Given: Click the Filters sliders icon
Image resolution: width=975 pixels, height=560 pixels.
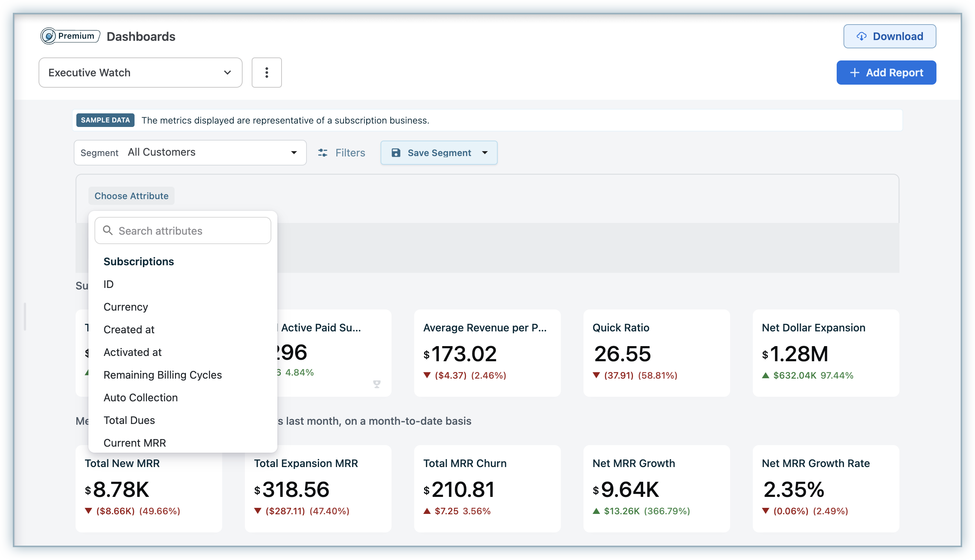Looking at the screenshot, I should coord(322,153).
